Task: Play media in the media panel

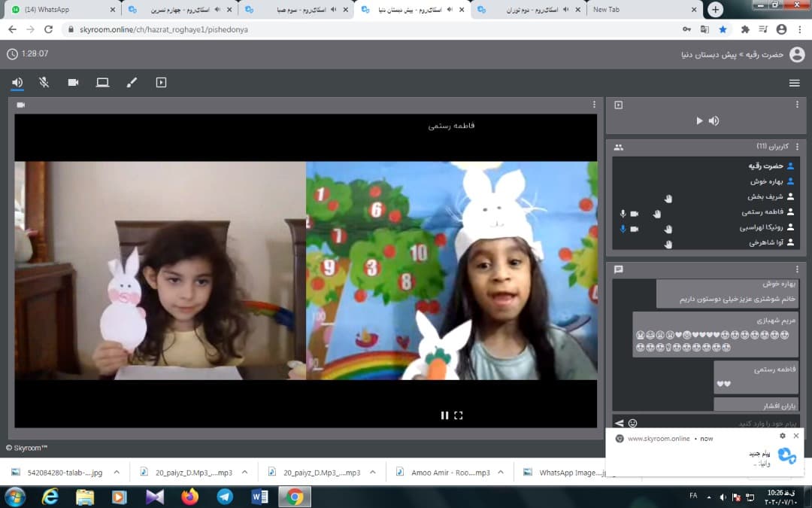Action: [699, 120]
